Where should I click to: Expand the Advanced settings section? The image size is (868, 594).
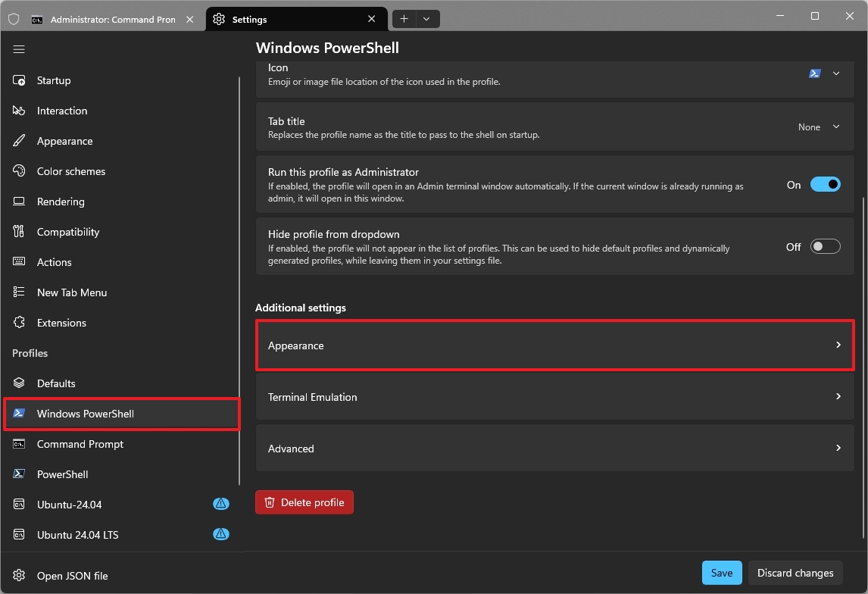click(x=554, y=449)
